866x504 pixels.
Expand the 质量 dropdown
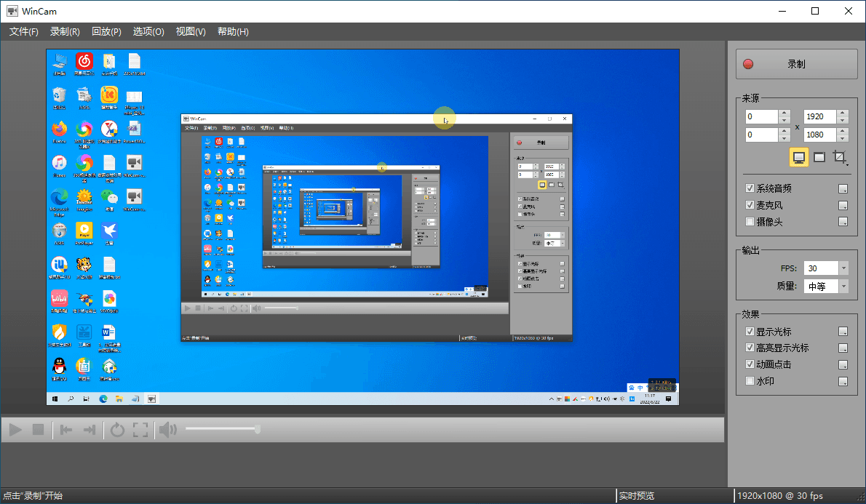tap(843, 287)
